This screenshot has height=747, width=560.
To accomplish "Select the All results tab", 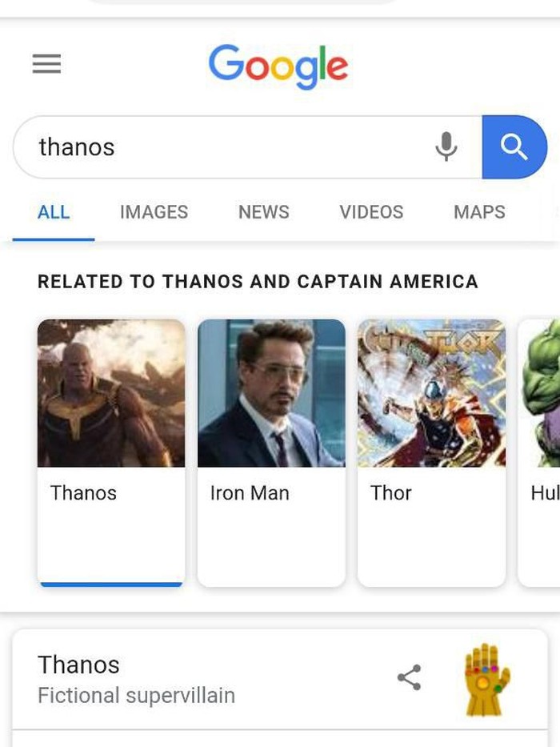I will coord(54,212).
